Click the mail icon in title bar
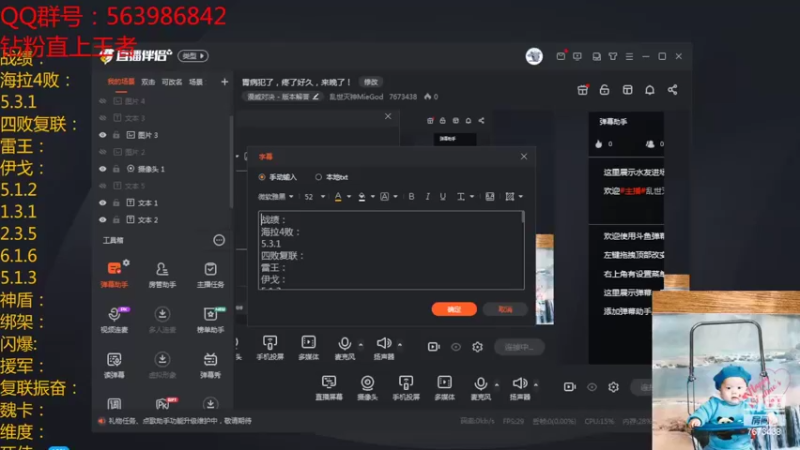This screenshot has height=450, width=800. (561, 56)
